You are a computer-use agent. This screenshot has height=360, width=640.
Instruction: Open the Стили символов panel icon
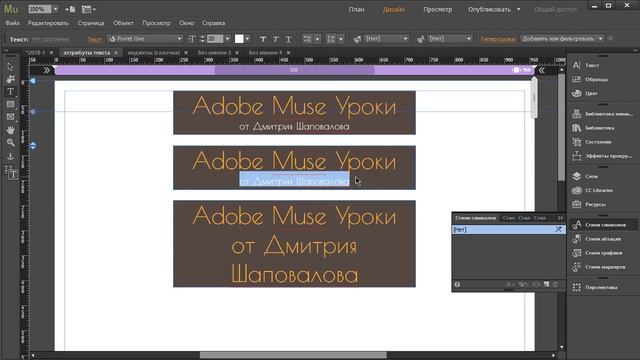577,225
